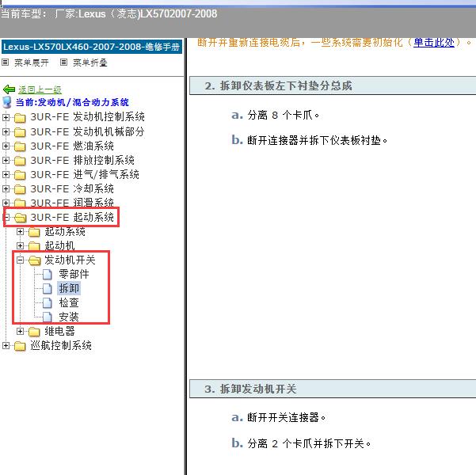Select the 3UR-FE 燃油系统 tree label
This screenshot has width=476, height=475.
click(72, 146)
